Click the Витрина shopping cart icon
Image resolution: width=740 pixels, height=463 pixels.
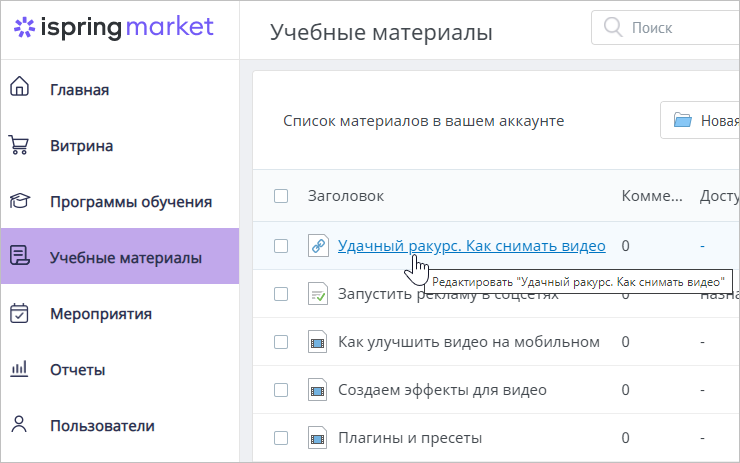coord(19,145)
